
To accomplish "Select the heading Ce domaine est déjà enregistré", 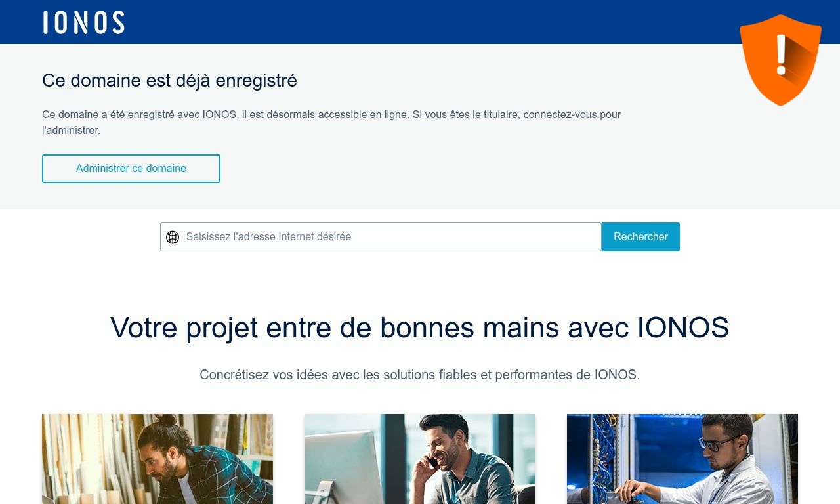I will (x=169, y=81).
